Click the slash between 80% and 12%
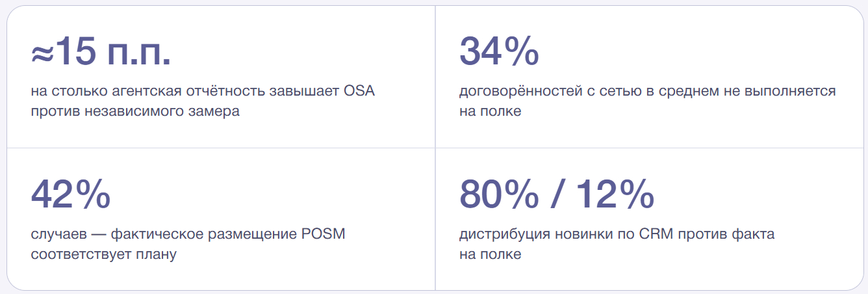The width and height of the screenshot is (868, 294). (557, 194)
